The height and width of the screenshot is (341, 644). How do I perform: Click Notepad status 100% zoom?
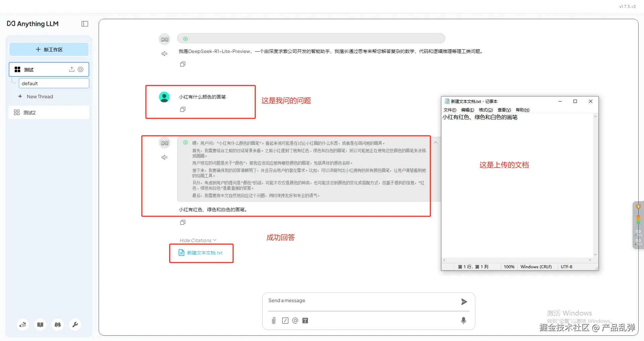509,267
